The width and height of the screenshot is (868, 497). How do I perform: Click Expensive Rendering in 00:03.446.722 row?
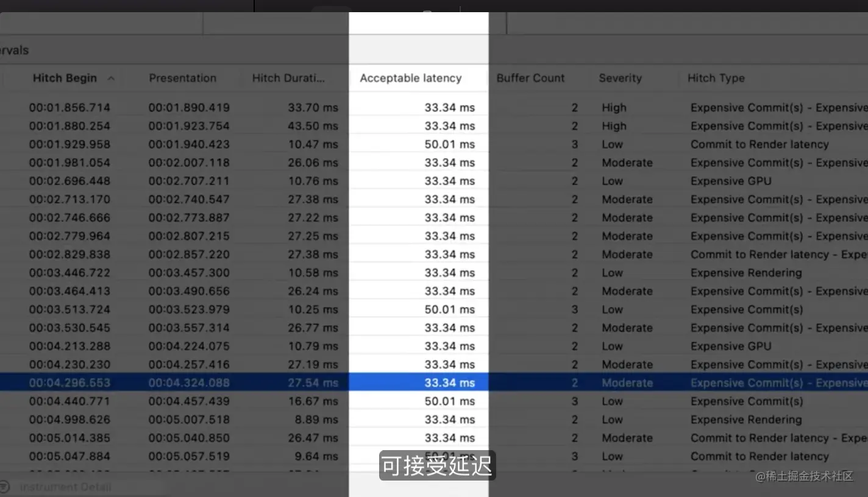coord(746,273)
